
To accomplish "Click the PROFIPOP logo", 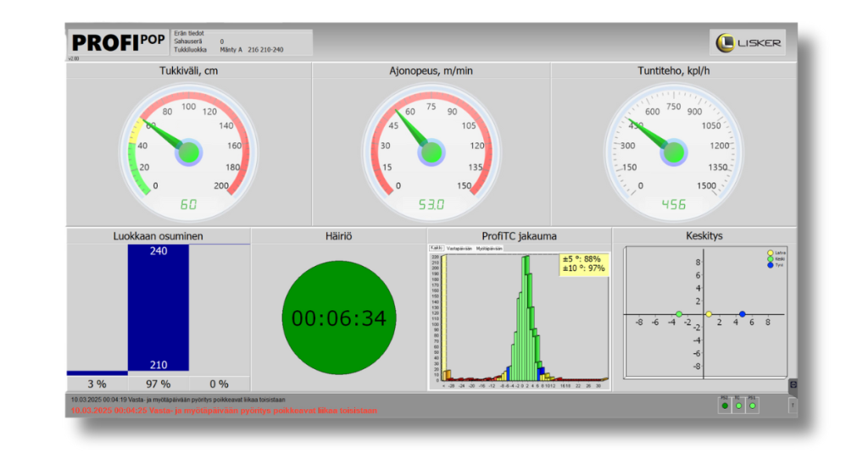I will (118, 42).
